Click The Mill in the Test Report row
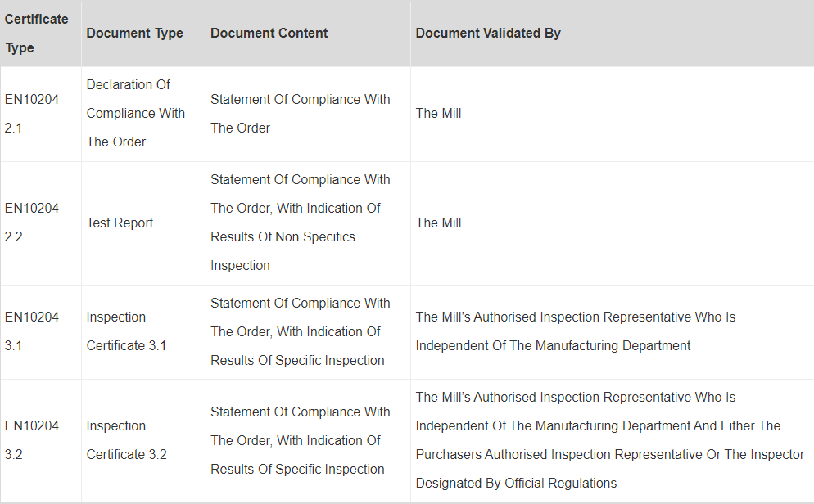 438,223
